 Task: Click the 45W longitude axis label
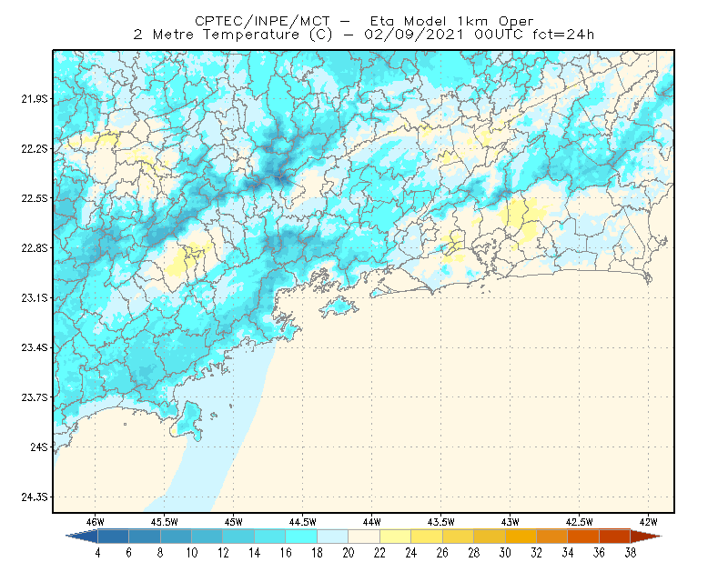[x=234, y=522]
